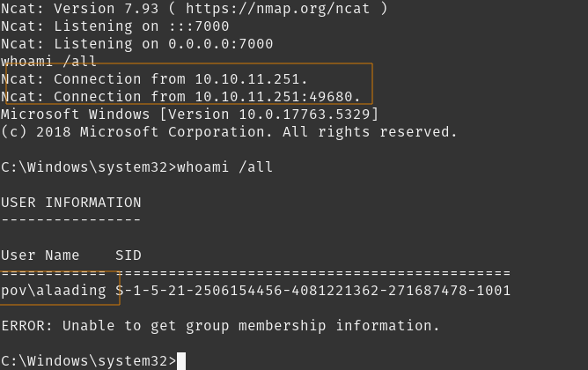
Task: Click the whoami /all line above Ncat connections
Action: click(50, 62)
